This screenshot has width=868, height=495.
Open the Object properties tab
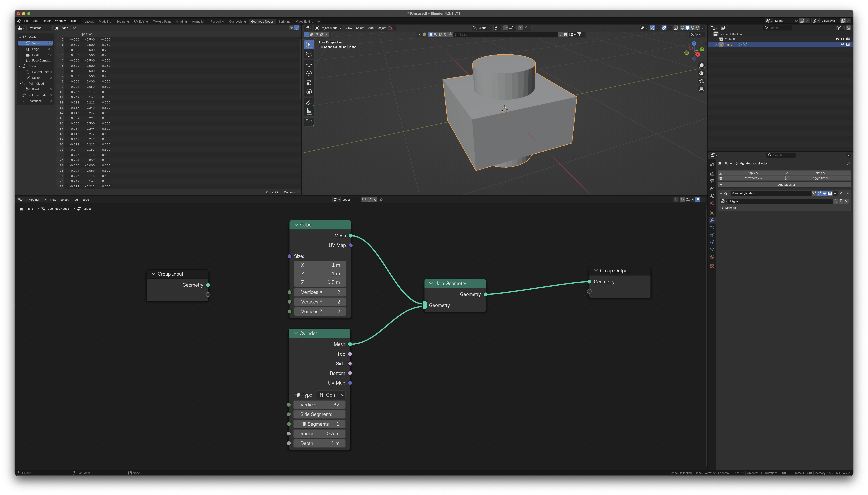click(712, 213)
